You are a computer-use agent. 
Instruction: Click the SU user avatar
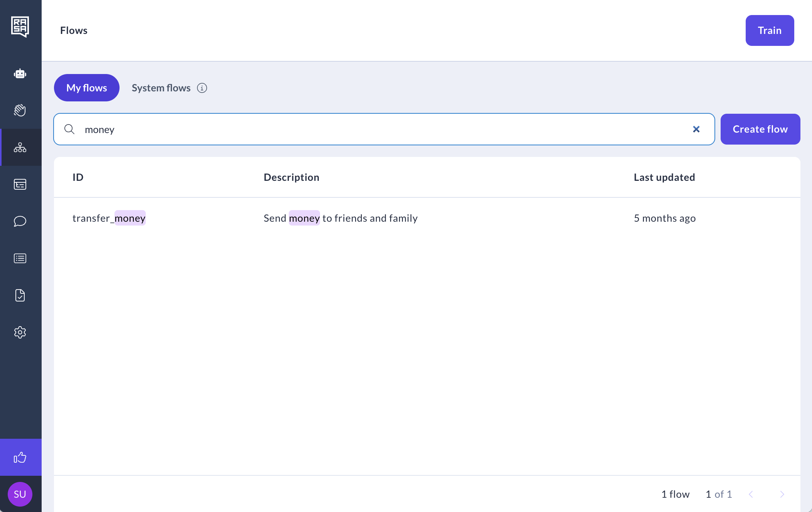coord(20,494)
